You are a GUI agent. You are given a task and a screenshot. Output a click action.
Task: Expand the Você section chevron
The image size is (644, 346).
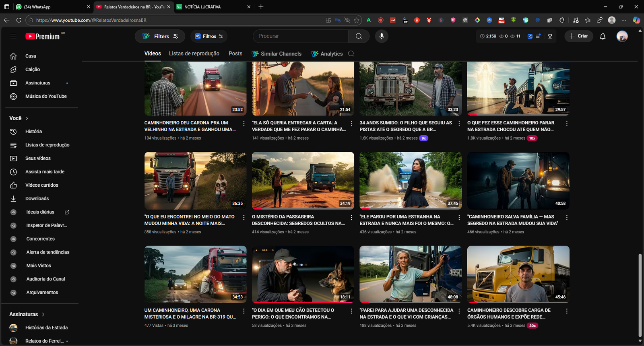tap(27, 118)
